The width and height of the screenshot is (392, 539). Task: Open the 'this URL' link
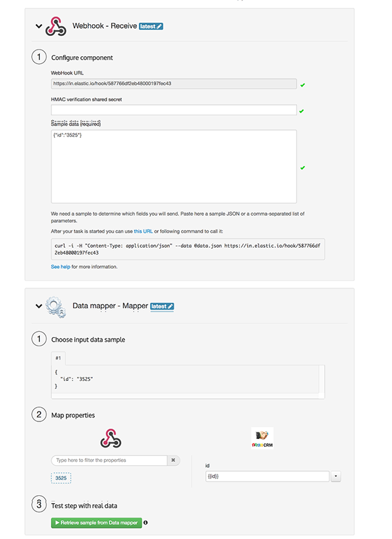pyautogui.click(x=143, y=232)
